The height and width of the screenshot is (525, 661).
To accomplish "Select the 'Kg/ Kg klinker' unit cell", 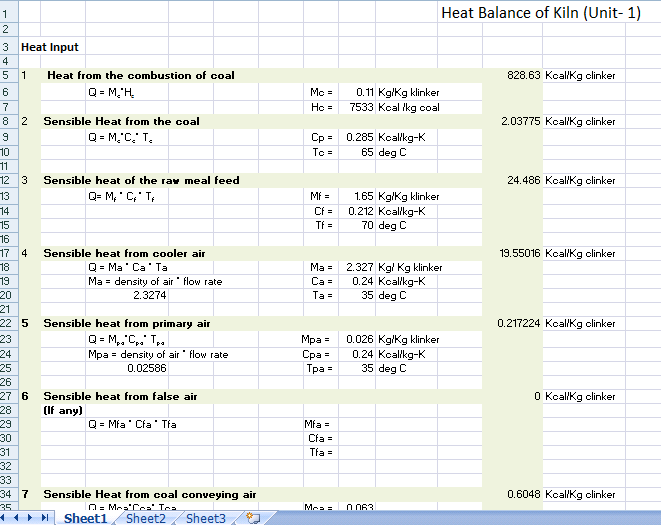I will click(x=410, y=267).
